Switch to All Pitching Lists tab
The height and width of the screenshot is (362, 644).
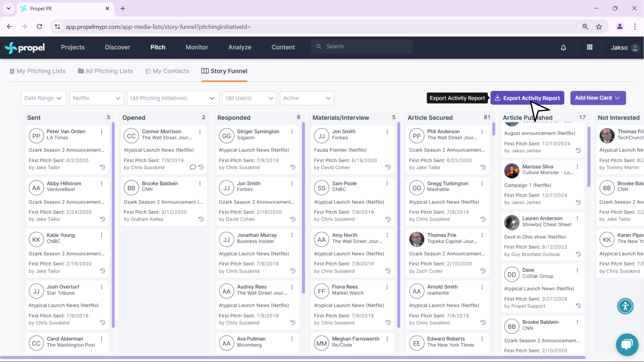(x=105, y=71)
